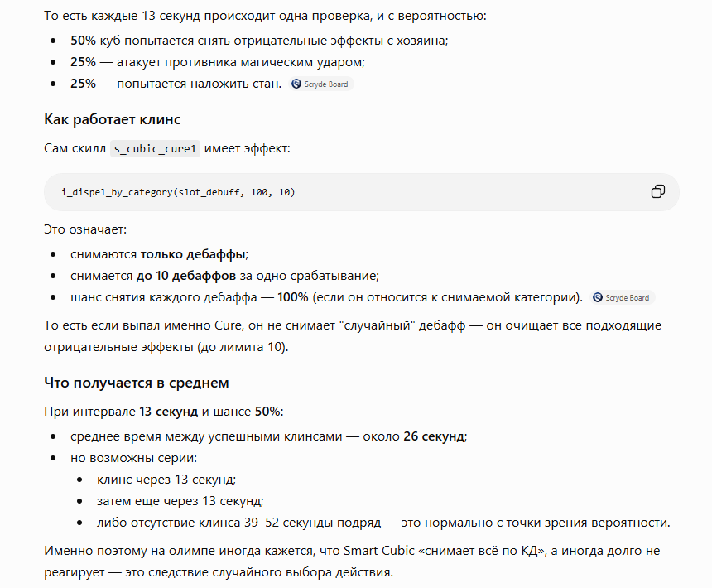Viewport: 712px width, 588px height.
Task: Click the bold text только дебаффы
Action: coord(193,254)
